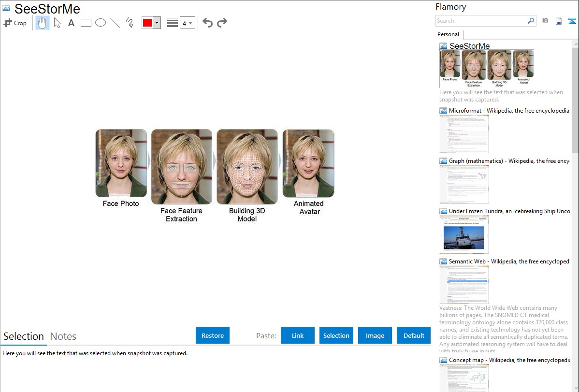Click into the Flamory search field
Image resolution: width=579 pixels, height=392 pixels.
[x=481, y=21]
